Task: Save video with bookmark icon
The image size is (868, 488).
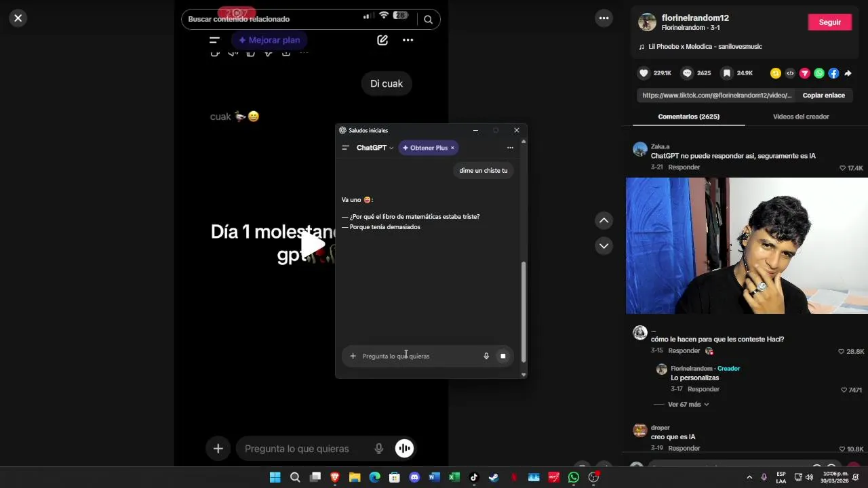Action: point(727,73)
